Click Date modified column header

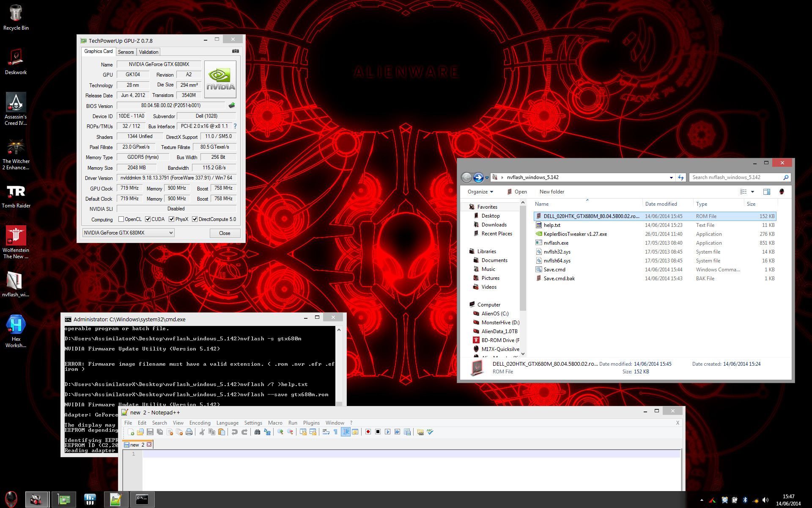click(x=668, y=204)
